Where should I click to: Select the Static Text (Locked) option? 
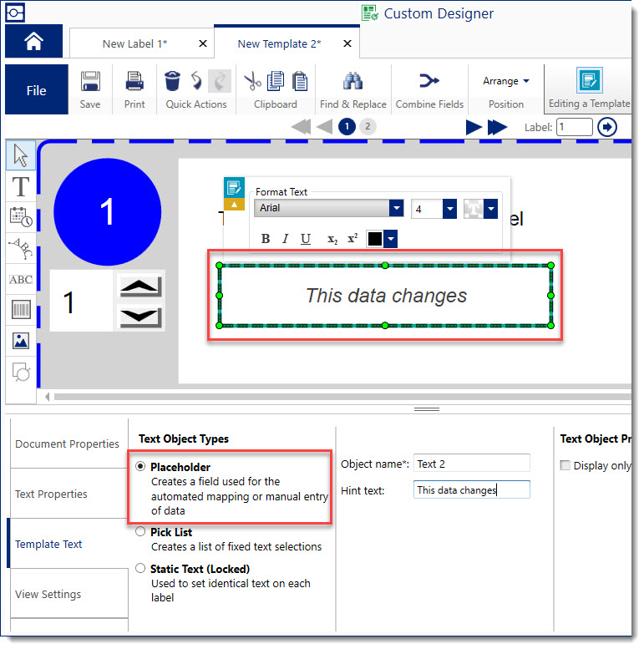(140, 569)
